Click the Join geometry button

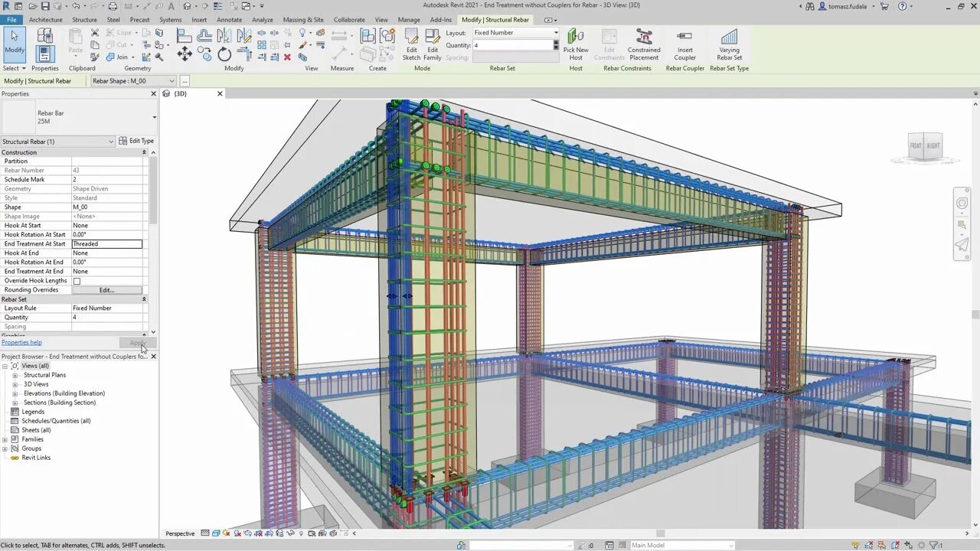[119, 57]
